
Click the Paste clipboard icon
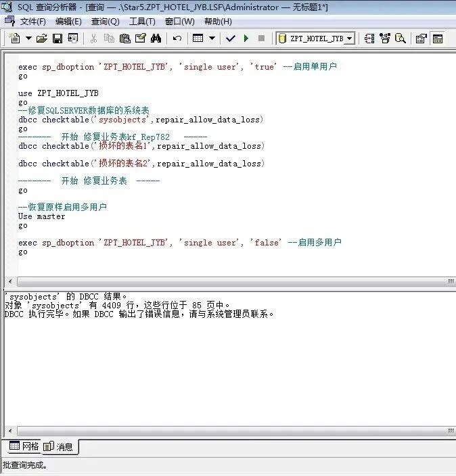tap(124, 39)
